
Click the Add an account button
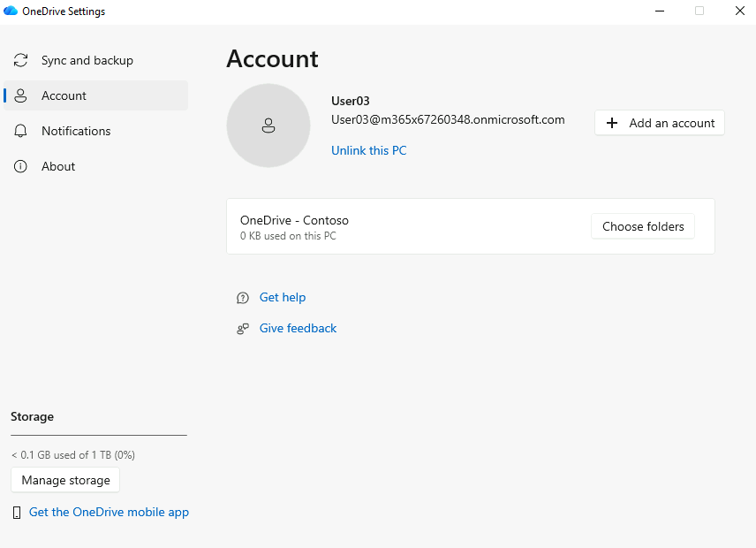(659, 123)
